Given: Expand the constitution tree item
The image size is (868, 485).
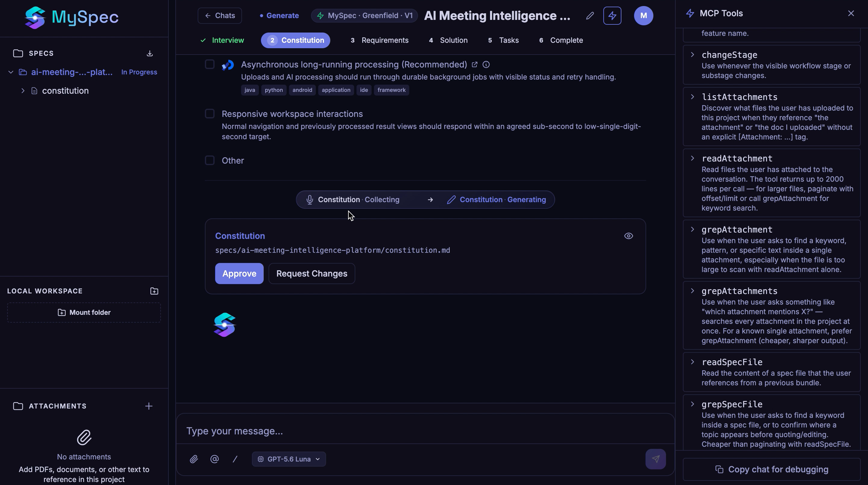Looking at the screenshot, I should point(23,91).
